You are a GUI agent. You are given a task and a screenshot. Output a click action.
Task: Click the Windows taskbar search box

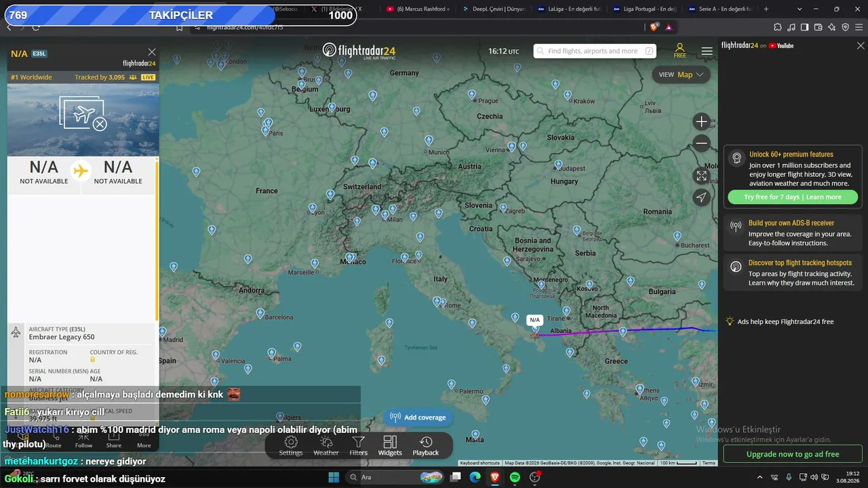[x=396, y=477]
